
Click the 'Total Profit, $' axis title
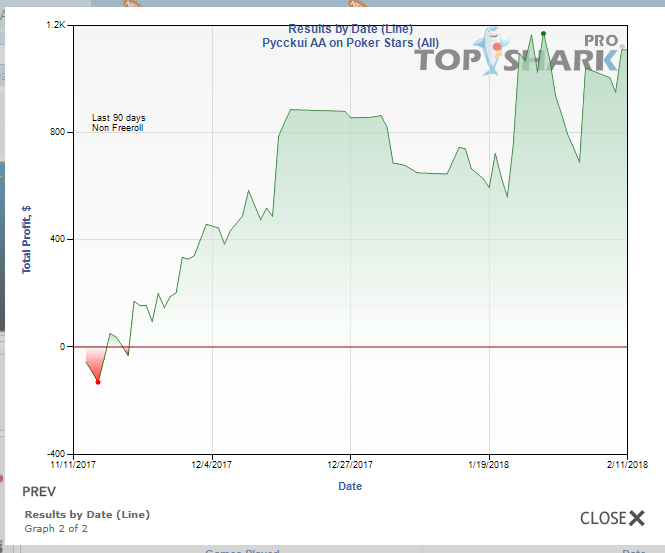26,240
